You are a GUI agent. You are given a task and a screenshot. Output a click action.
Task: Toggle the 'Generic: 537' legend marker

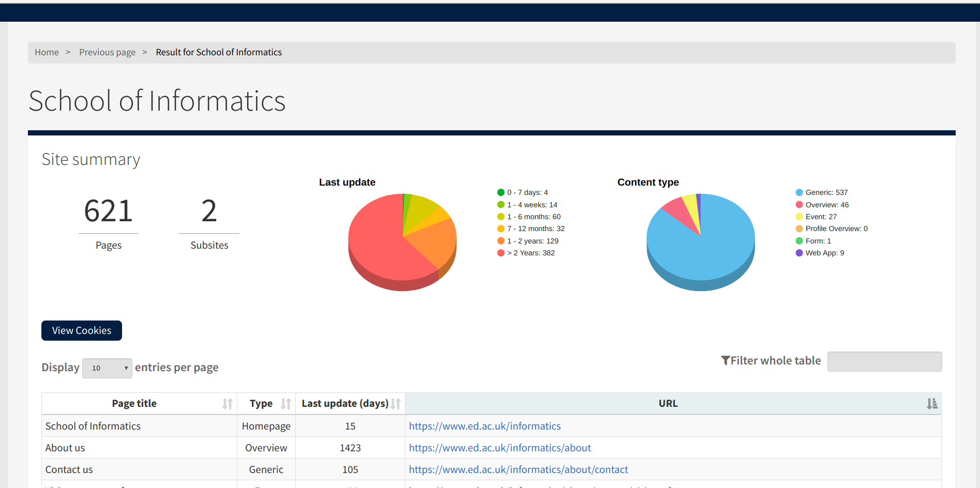pyautogui.click(x=799, y=192)
